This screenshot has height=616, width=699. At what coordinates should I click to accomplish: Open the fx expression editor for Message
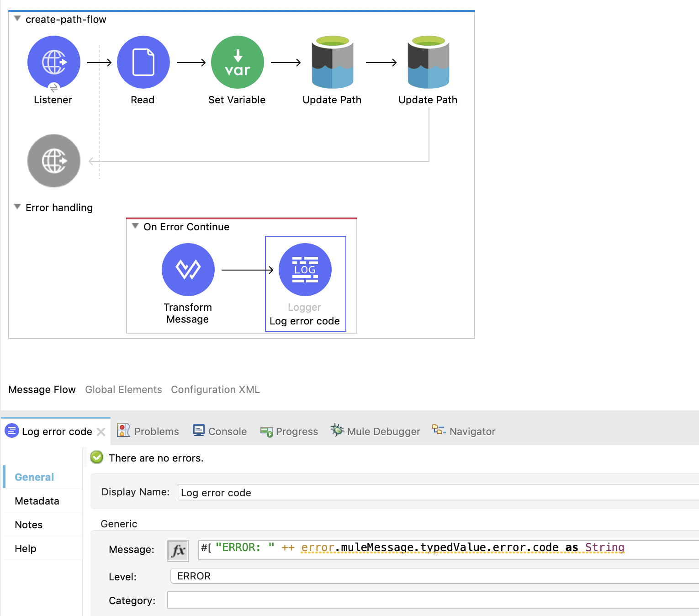pyautogui.click(x=178, y=550)
